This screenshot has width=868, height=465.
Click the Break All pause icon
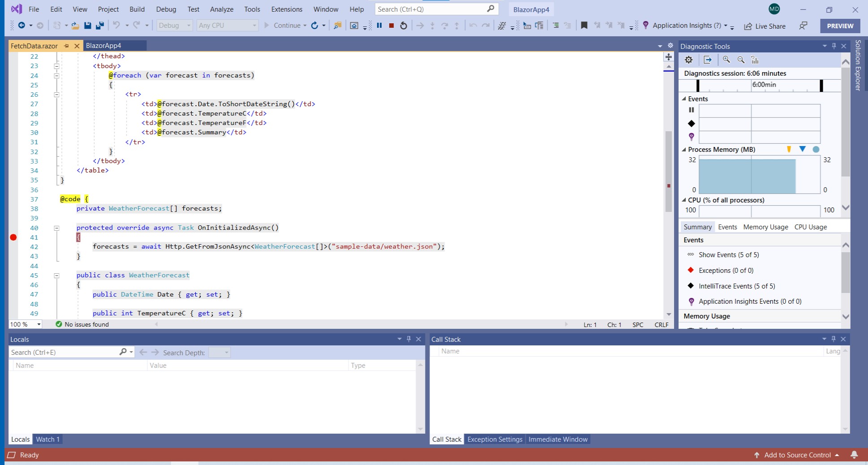coord(379,26)
